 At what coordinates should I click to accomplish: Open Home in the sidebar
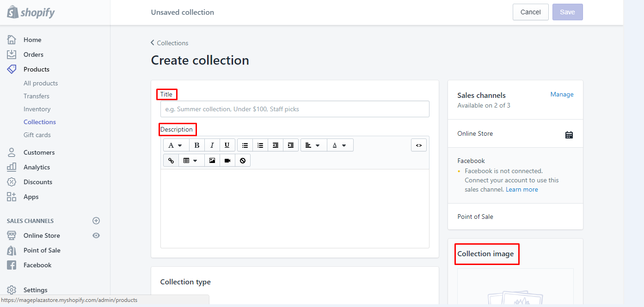click(x=32, y=40)
